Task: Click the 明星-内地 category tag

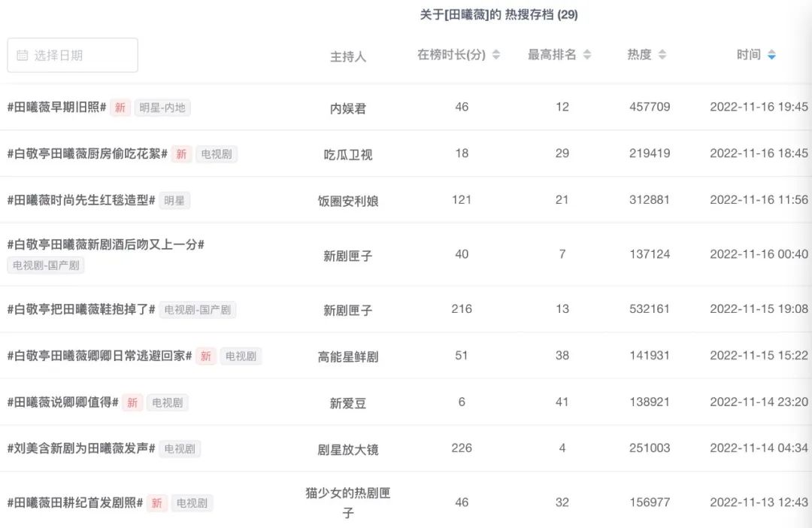Action: pos(162,108)
